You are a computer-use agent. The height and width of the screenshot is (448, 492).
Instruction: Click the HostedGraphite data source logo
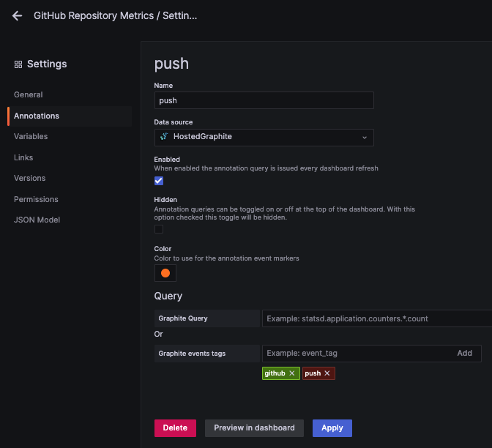click(x=163, y=137)
